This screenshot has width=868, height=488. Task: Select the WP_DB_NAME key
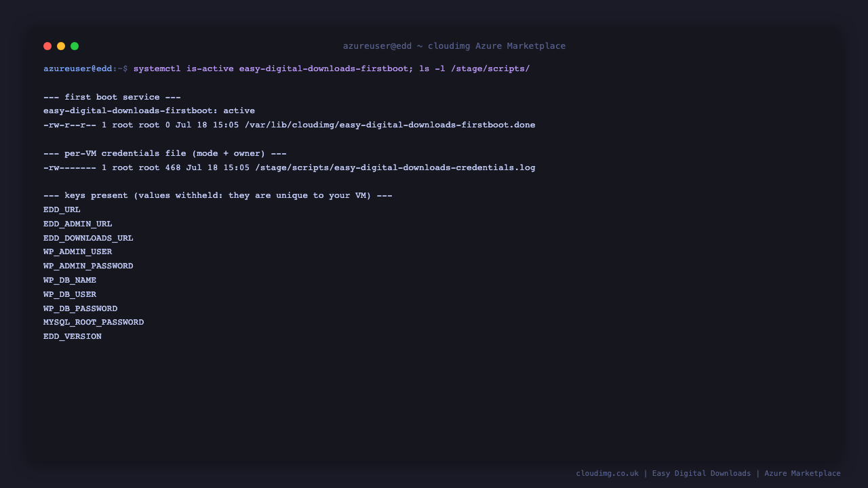point(70,281)
